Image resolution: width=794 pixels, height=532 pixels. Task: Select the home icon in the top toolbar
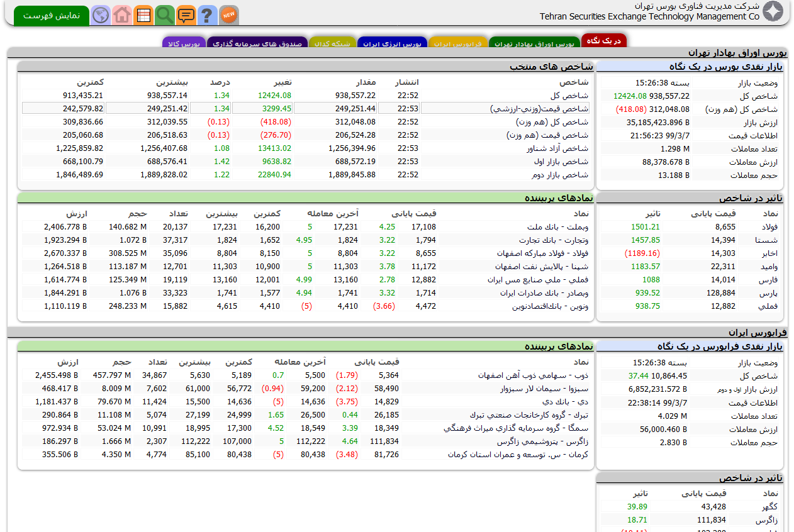pyautogui.click(x=121, y=14)
